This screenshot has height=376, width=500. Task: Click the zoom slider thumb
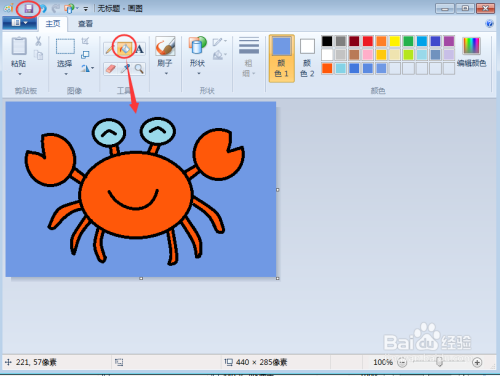439,362
